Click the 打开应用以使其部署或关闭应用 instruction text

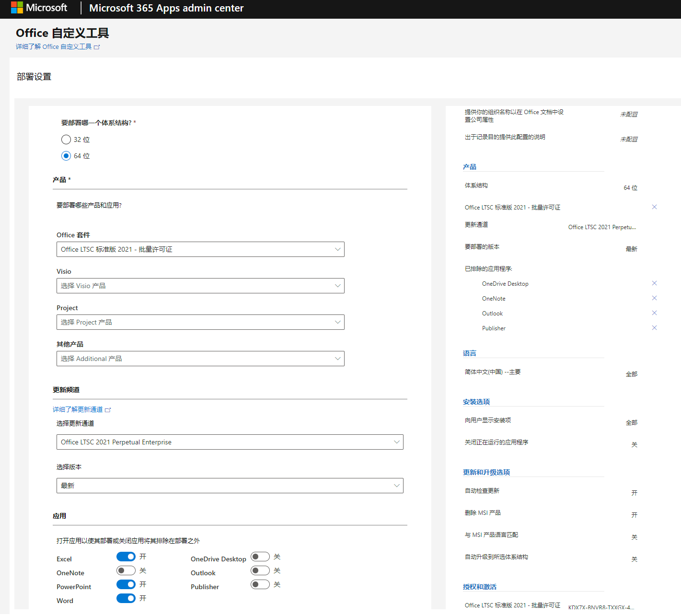point(128,541)
